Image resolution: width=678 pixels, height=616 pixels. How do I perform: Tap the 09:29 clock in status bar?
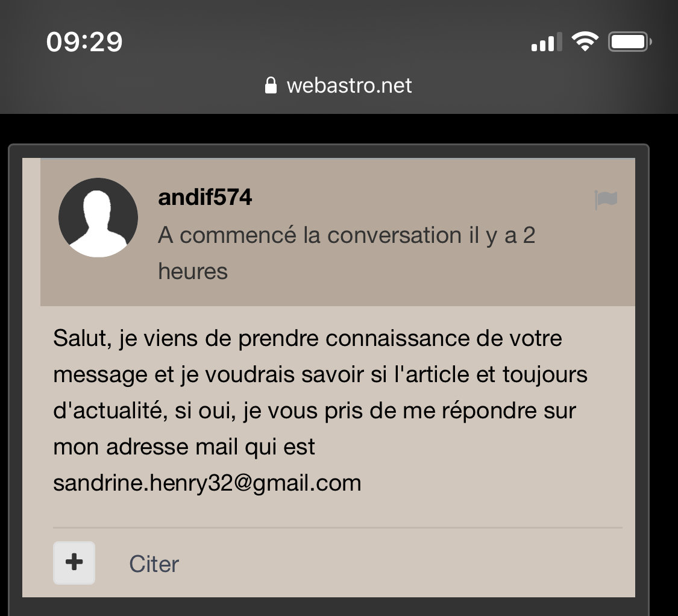point(84,42)
